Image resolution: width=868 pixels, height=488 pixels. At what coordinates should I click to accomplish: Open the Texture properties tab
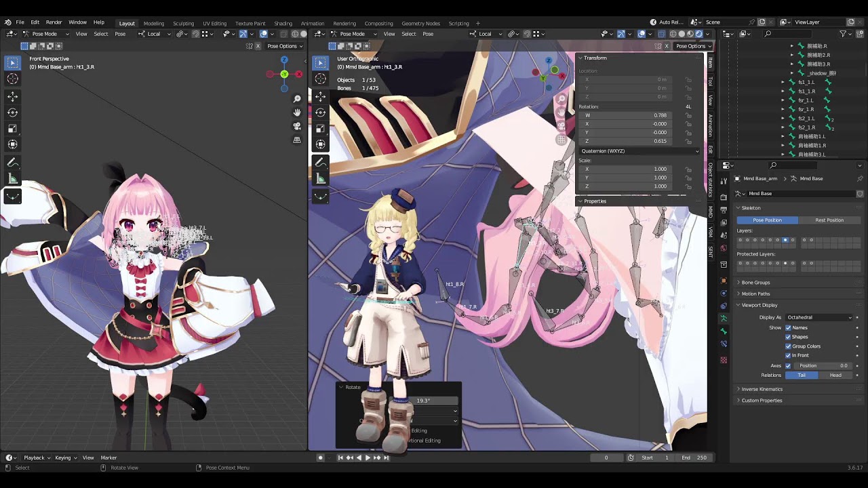724,360
